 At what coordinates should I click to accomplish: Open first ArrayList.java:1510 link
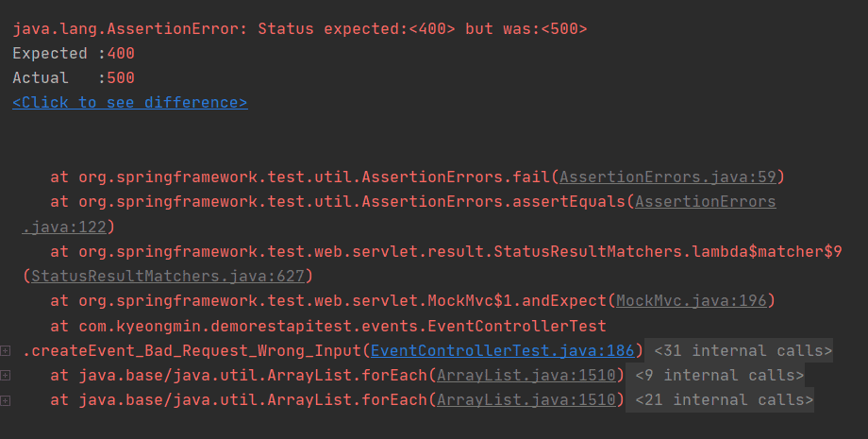526,375
